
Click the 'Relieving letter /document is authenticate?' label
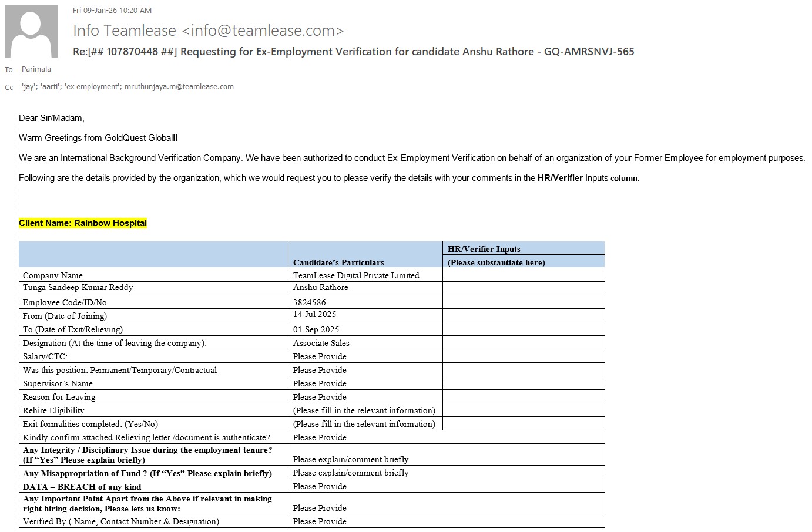click(146, 437)
